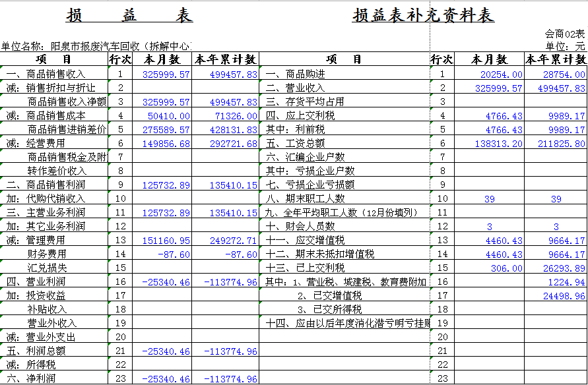Select the 单位：元 cell
The width and height of the screenshot is (588, 385).
click(566, 46)
